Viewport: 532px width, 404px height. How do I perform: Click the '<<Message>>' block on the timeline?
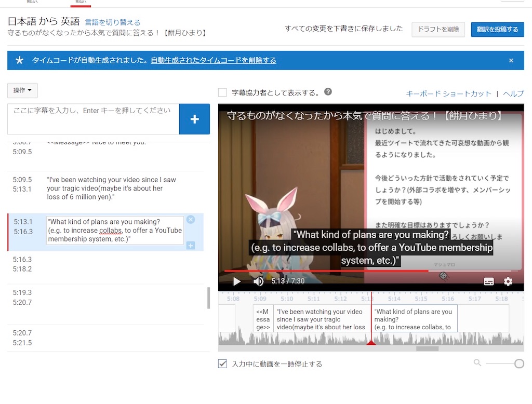click(x=263, y=318)
